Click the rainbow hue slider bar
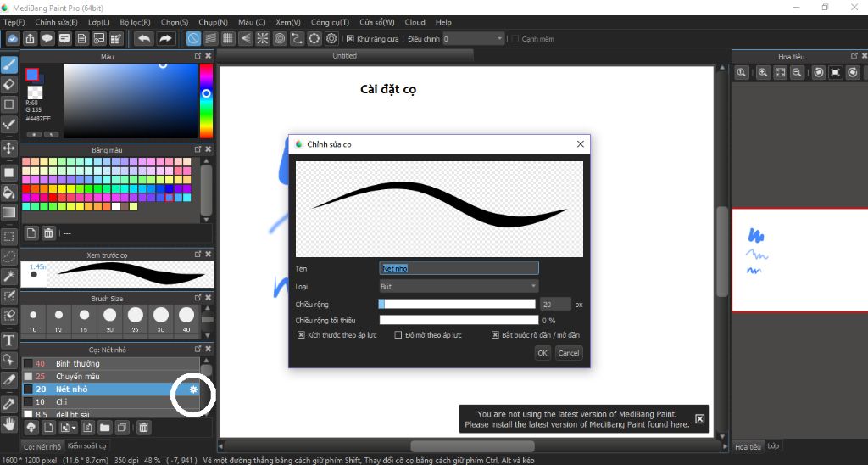 pyautogui.click(x=206, y=100)
